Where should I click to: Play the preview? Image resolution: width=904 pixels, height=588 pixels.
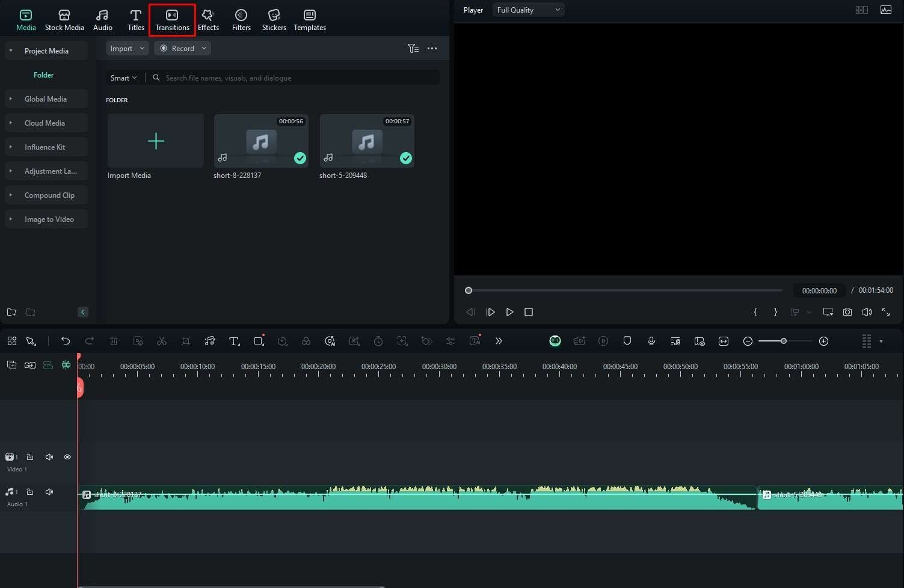509,312
